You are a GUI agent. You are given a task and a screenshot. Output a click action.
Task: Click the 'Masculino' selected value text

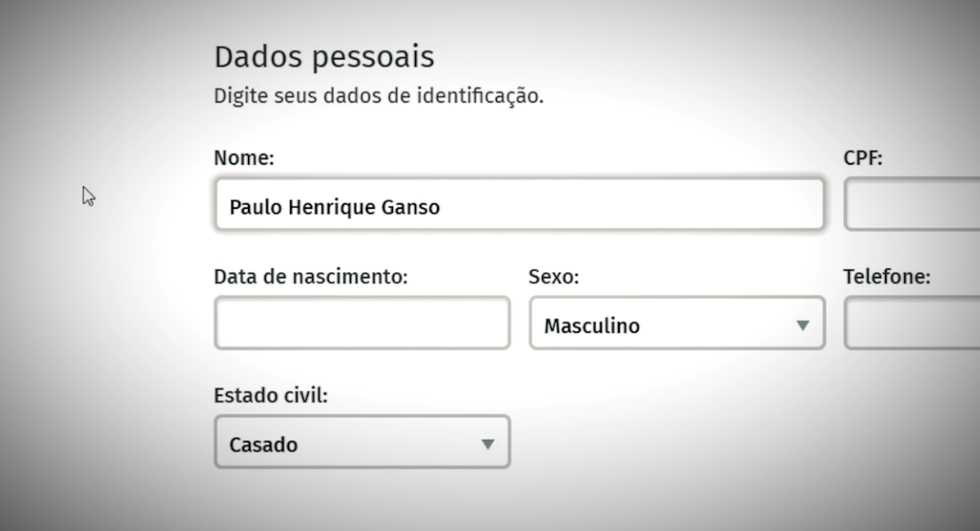click(592, 326)
